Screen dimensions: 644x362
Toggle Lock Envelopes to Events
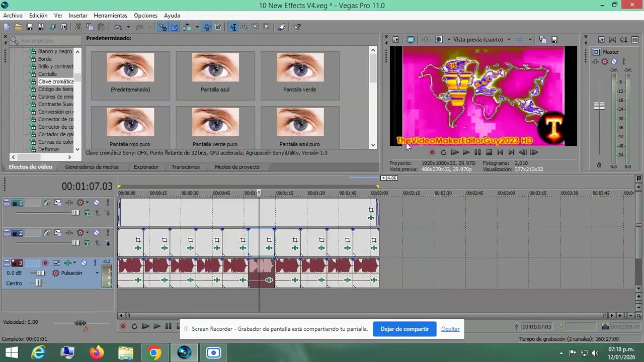click(207, 27)
